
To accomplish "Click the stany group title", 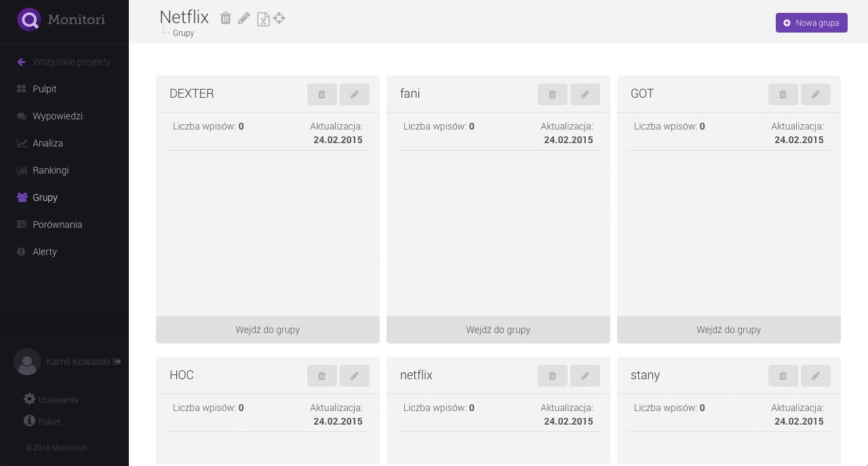I will coord(645,375).
